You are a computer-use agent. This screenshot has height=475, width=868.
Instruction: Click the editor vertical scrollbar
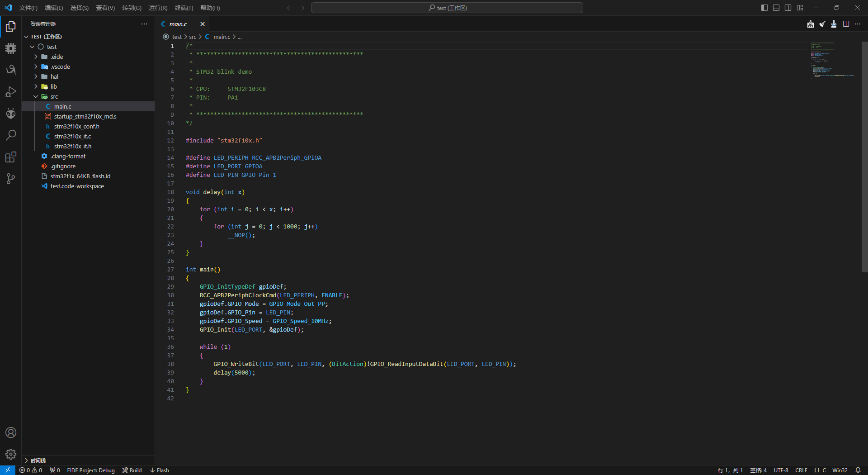864,157
